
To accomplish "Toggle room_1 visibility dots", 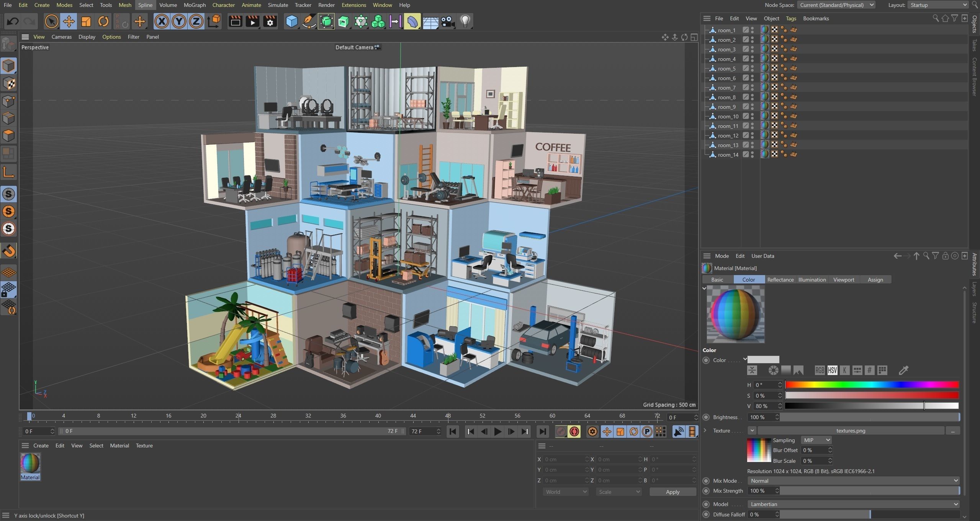I will pos(752,30).
